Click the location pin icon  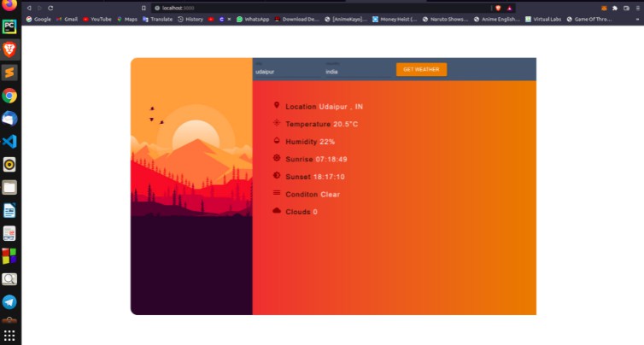(x=277, y=106)
